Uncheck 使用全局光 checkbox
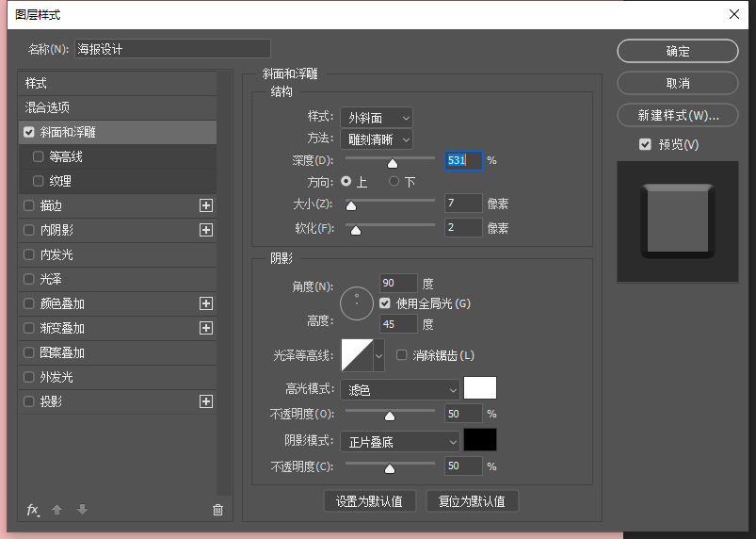The height and width of the screenshot is (539, 756). coord(385,303)
